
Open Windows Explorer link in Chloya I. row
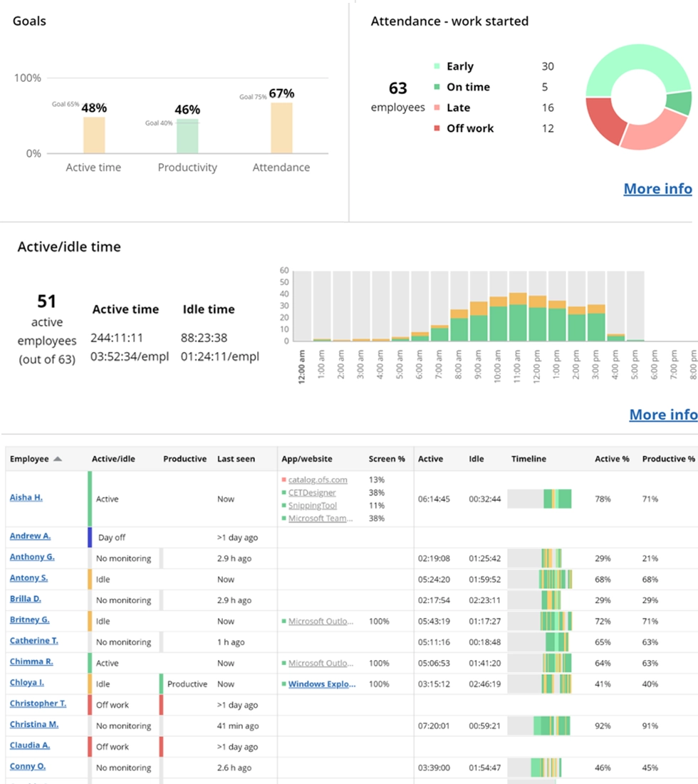pyautogui.click(x=320, y=684)
